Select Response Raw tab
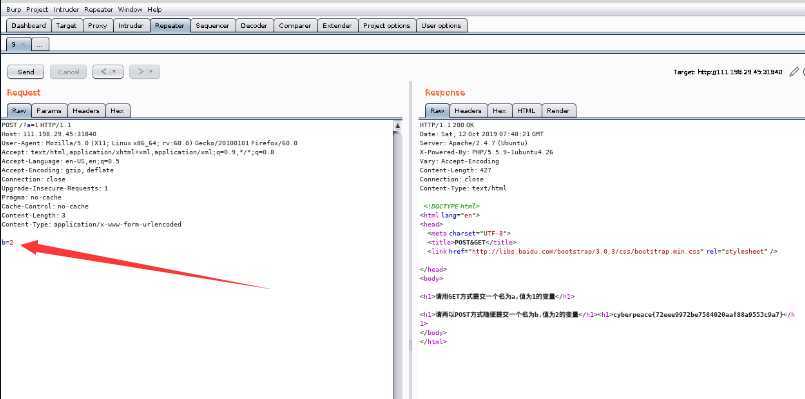This screenshot has width=805, height=399. (437, 111)
